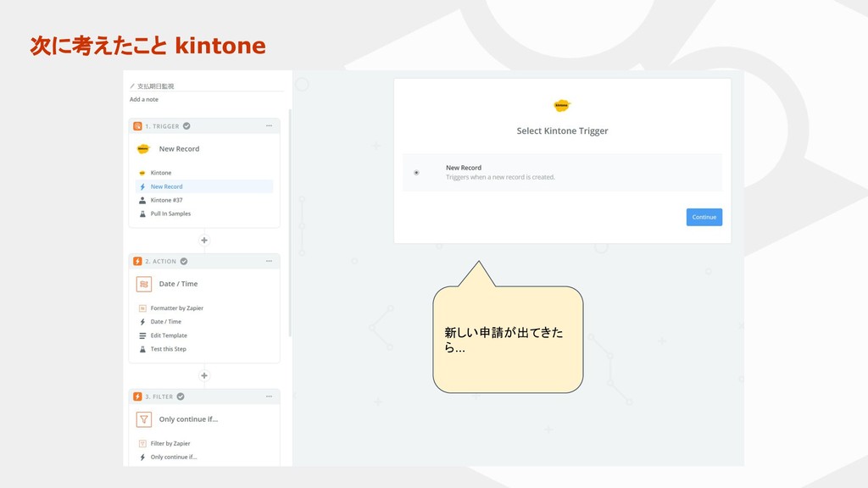Click the 3. FILTER header label
This screenshot has height=488, width=868.
(159, 396)
